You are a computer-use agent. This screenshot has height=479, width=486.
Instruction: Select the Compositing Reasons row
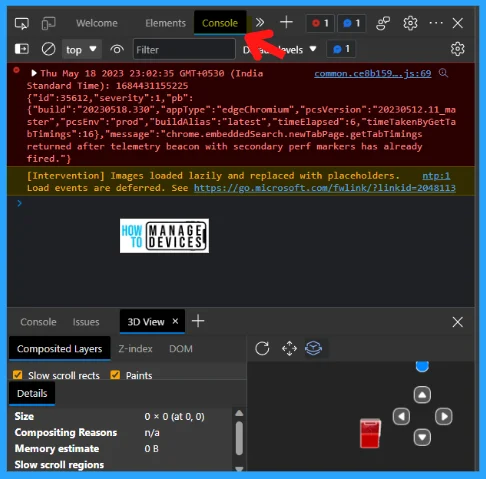tap(121, 433)
